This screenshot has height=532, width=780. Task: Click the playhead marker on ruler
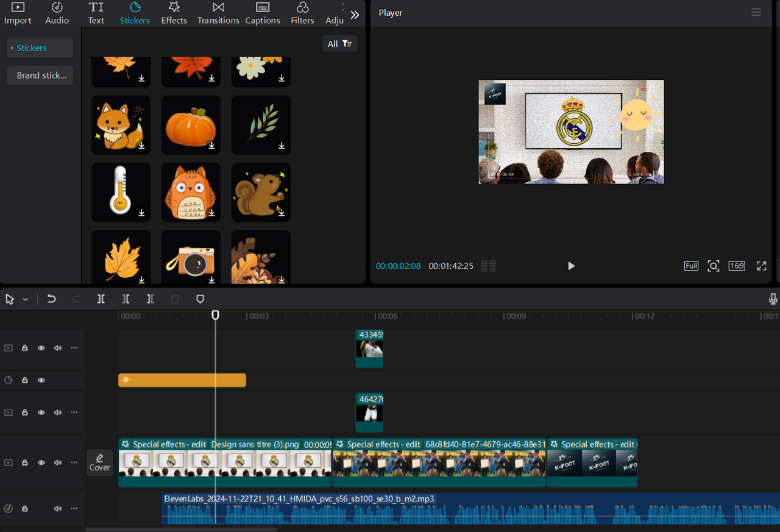(x=215, y=315)
